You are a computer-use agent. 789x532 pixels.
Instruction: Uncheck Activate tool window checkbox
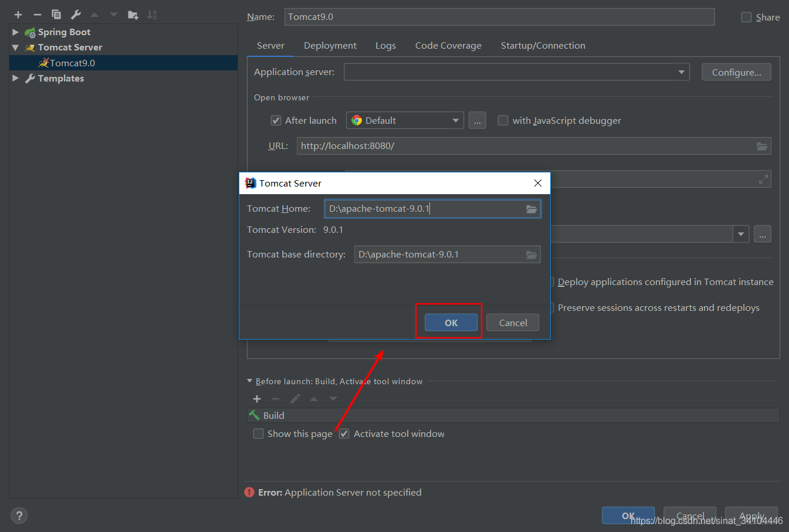click(x=344, y=434)
